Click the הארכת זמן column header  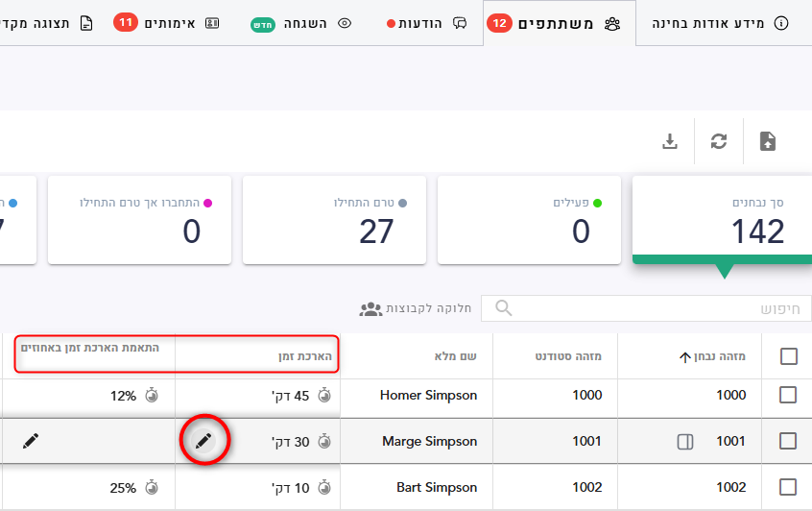coord(305,356)
